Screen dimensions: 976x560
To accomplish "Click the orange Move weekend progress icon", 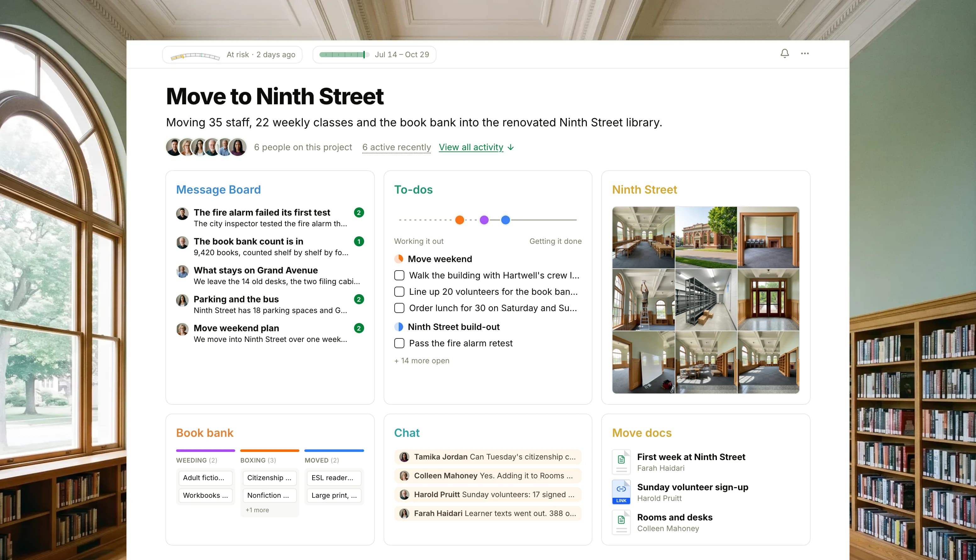I will pyautogui.click(x=399, y=259).
